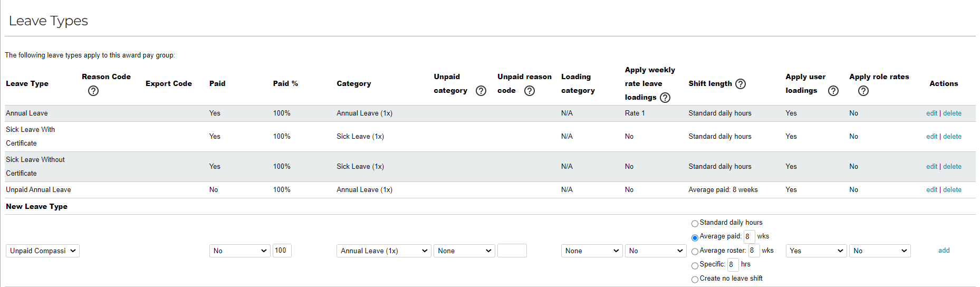Add the new leave type

pos(944,251)
